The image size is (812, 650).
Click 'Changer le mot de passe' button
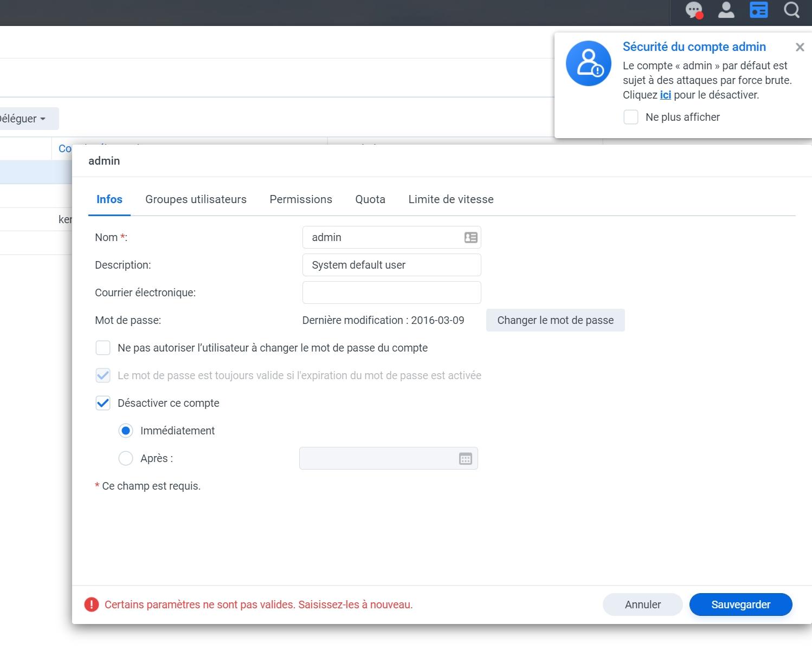pyautogui.click(x=555, y=320)
